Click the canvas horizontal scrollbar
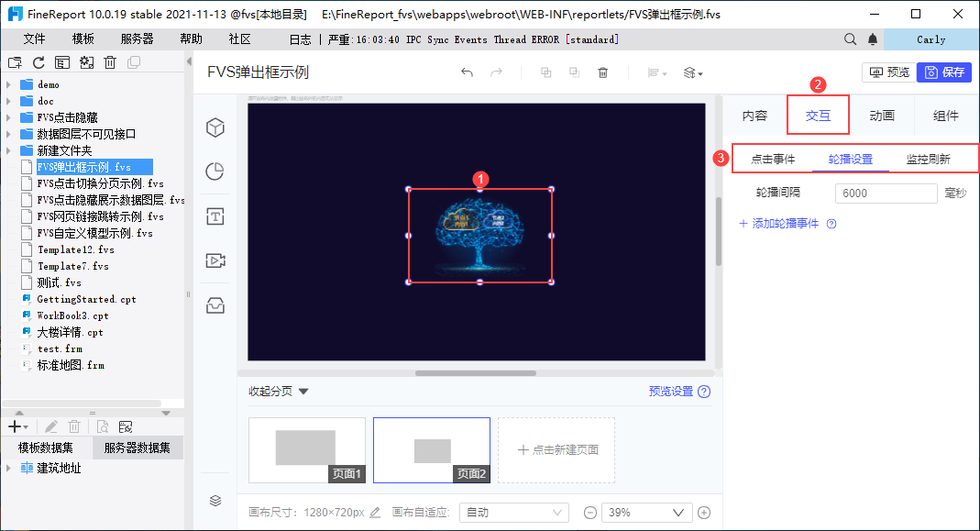980x531 pixels. point(476,373)
